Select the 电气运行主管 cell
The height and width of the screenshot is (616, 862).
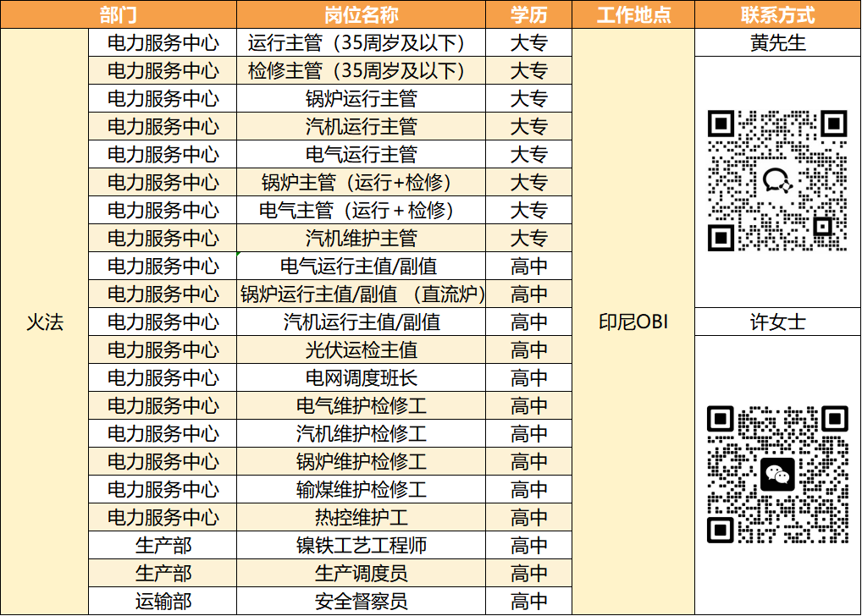pyautogui.click(x=362, y=154)
